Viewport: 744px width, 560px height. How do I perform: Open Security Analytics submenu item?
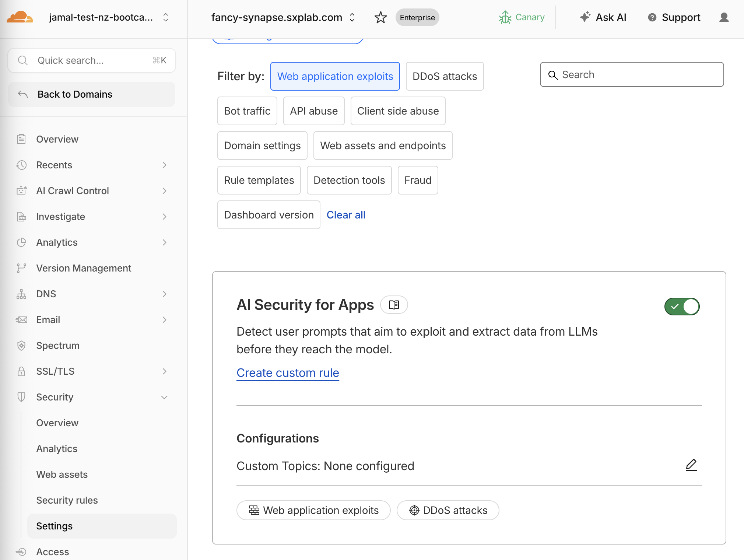(x=57, y=449)
